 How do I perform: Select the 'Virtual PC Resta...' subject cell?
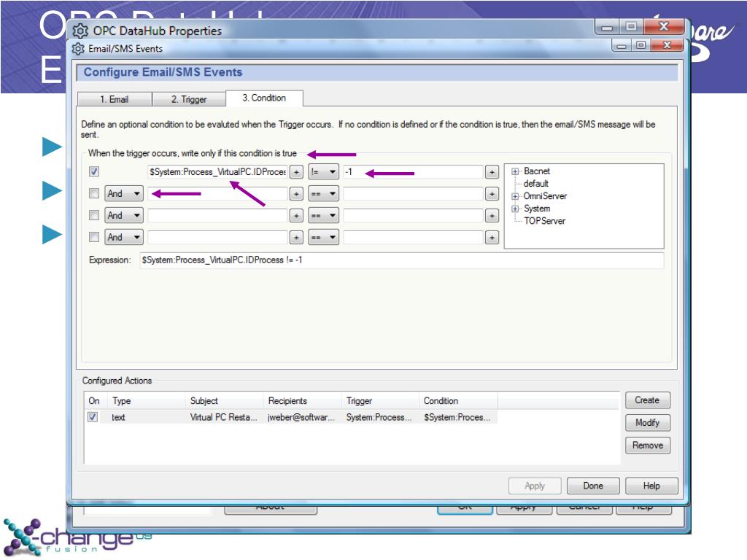click(223, 417)
